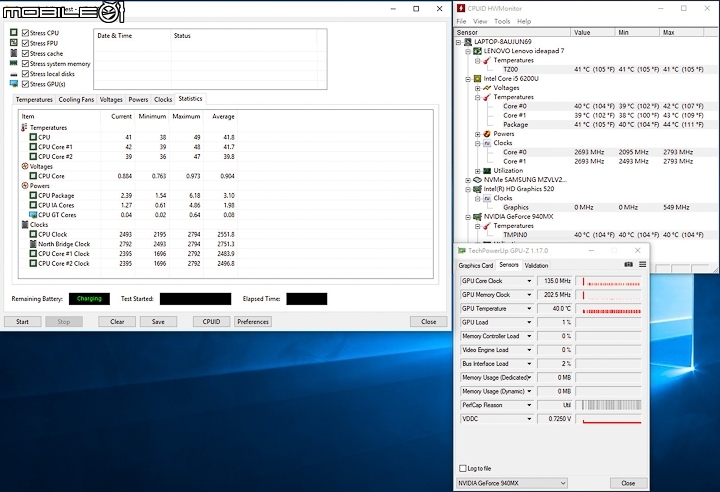Open the NVIDIA GeForce 940MX device selector
Image resolution: width=720 pixels, height=492 pixels.
click(x=512, y=483)
